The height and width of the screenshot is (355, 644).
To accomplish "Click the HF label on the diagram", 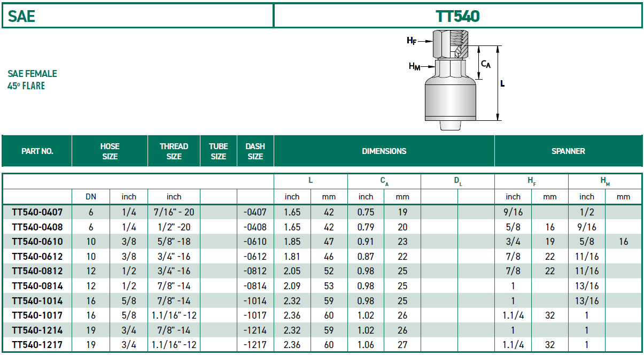I will tap(412, 41).
